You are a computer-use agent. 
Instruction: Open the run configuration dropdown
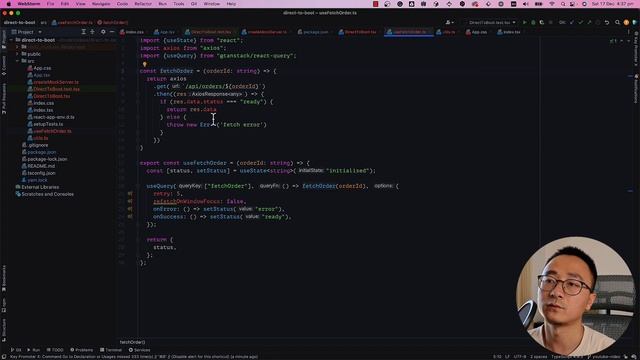pos(492,22)
